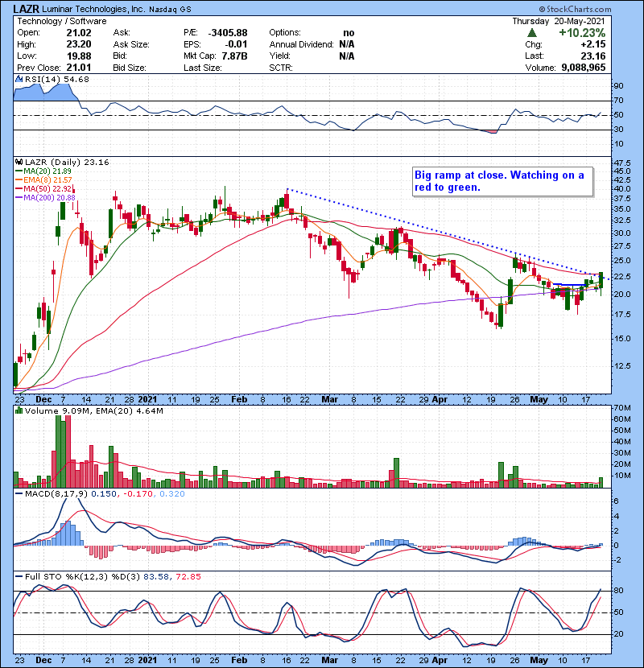The width and height of the screenshot is (644, 668).
Task: Click the 90 level on the RSI axis
Action: pos(619,86)
